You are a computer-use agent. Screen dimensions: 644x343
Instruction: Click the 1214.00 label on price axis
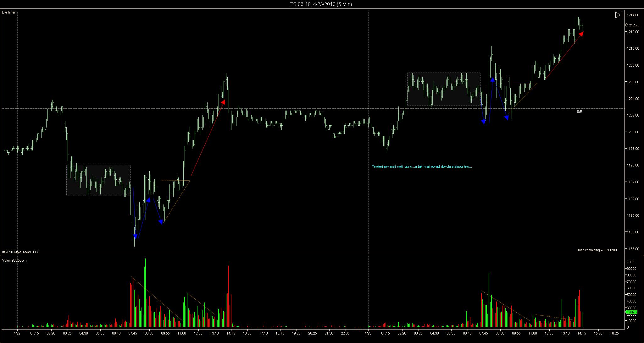(633, 15)
